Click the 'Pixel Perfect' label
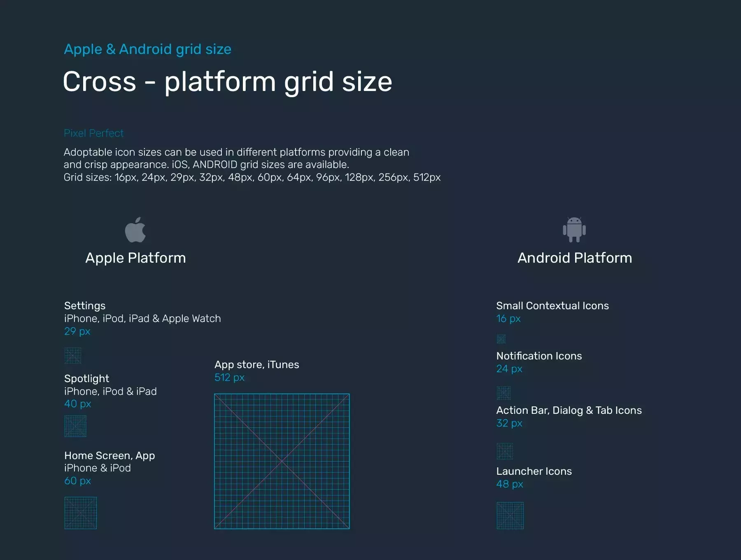The height and width of the screenshot is (560, 741). 93,133
